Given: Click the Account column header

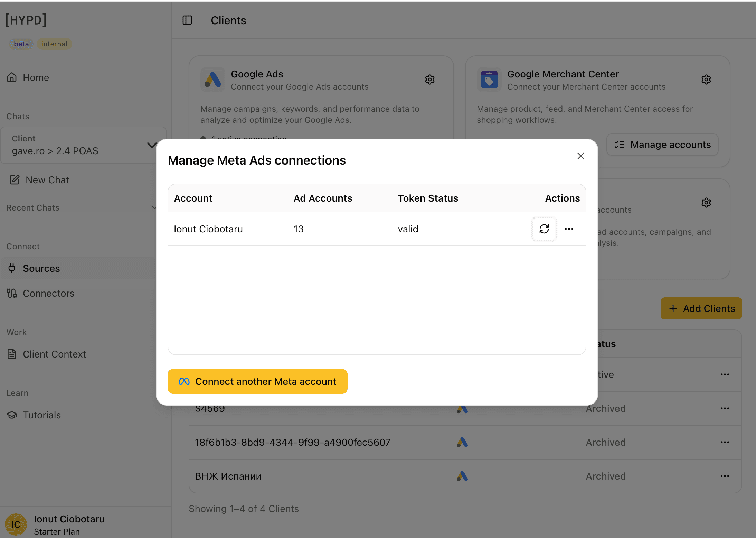Looking at the screenshot, I should pos(193,198).
